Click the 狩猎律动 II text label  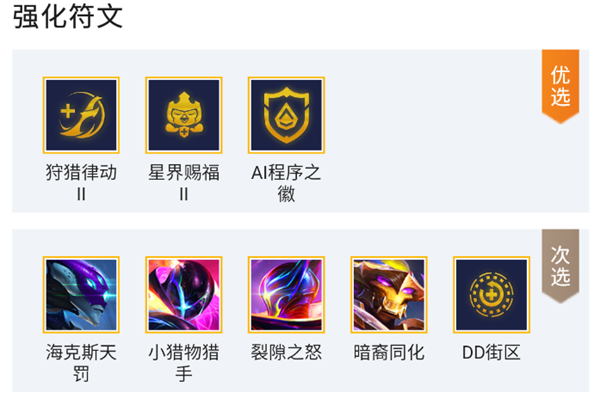click(x=81, y=183)
